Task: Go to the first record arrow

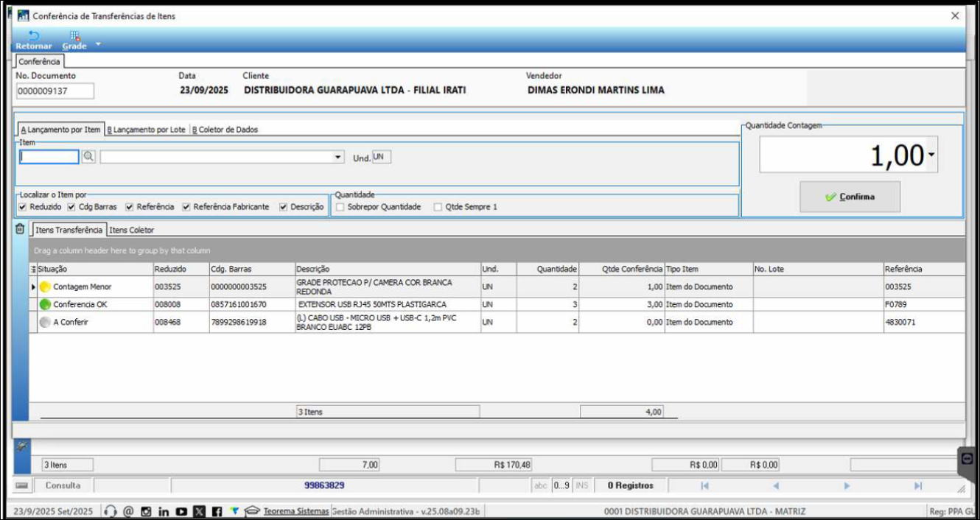Action: (704, 486)
